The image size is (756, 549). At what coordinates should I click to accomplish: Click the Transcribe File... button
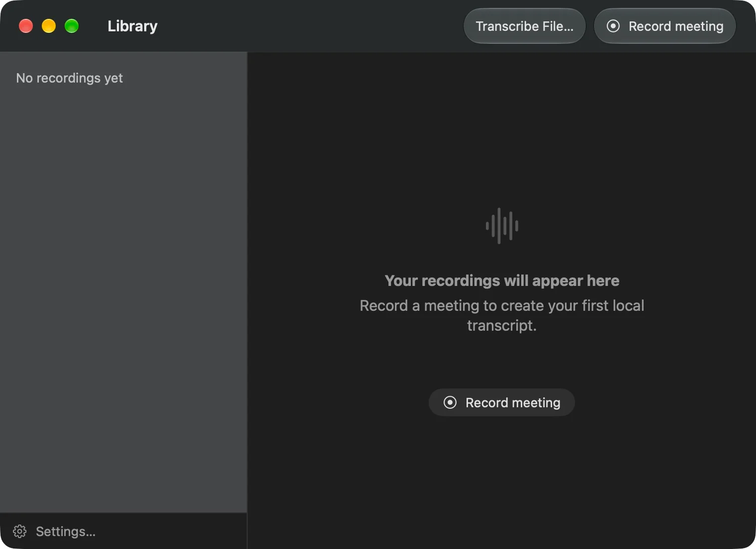(x=524, y=26)
